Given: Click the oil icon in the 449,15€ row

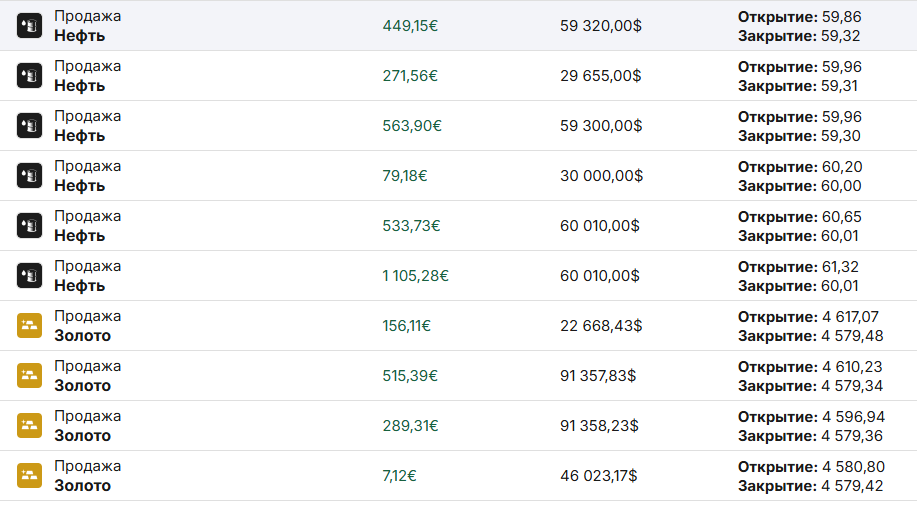Looking at the screenshot, I should pos(29,26).
